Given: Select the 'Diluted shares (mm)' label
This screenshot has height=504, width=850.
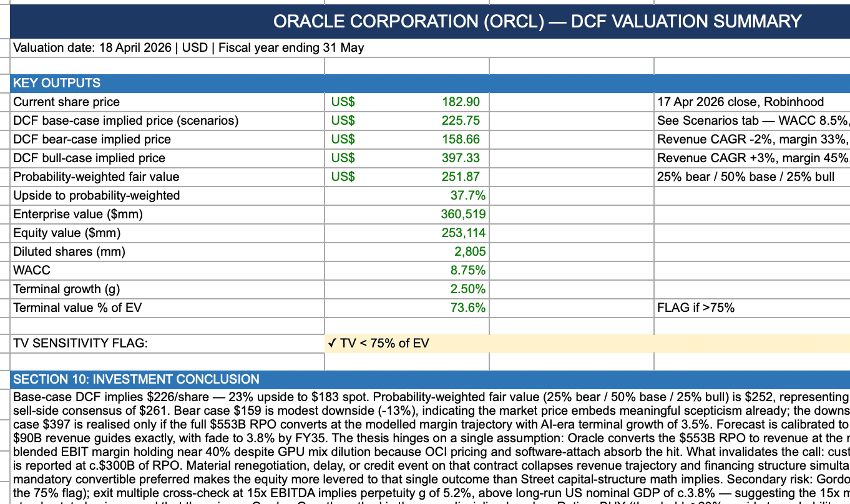Looking at the screenshot, I should [69, 251].
